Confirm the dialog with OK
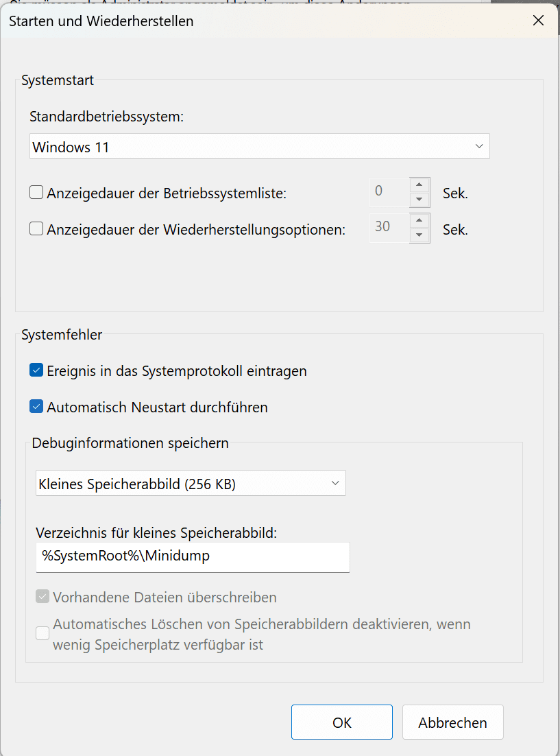This screenshot has width=560, height=756. [341, 722]
